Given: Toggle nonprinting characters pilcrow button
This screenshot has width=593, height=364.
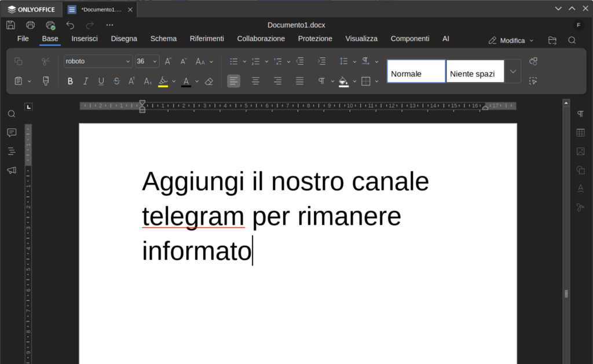Looking at the screenshot, I should [x=321, y=81].
